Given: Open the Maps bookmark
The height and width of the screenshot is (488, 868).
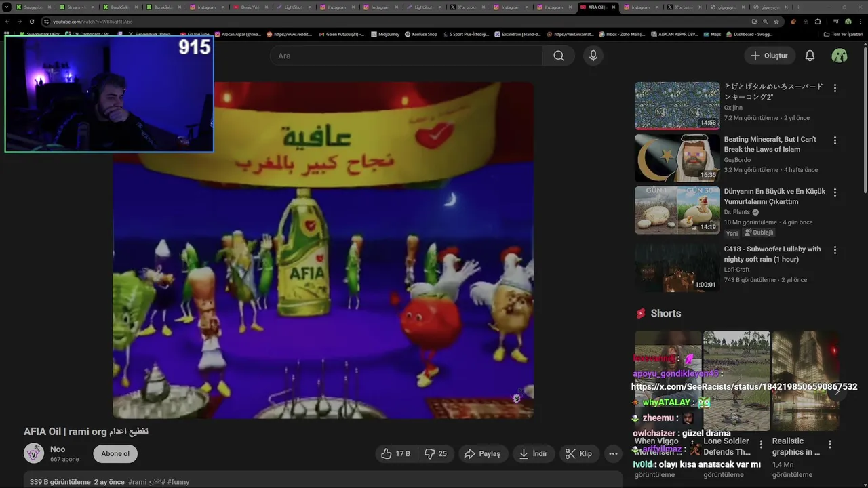Looking at the screenshot, I should click(712, 34).
